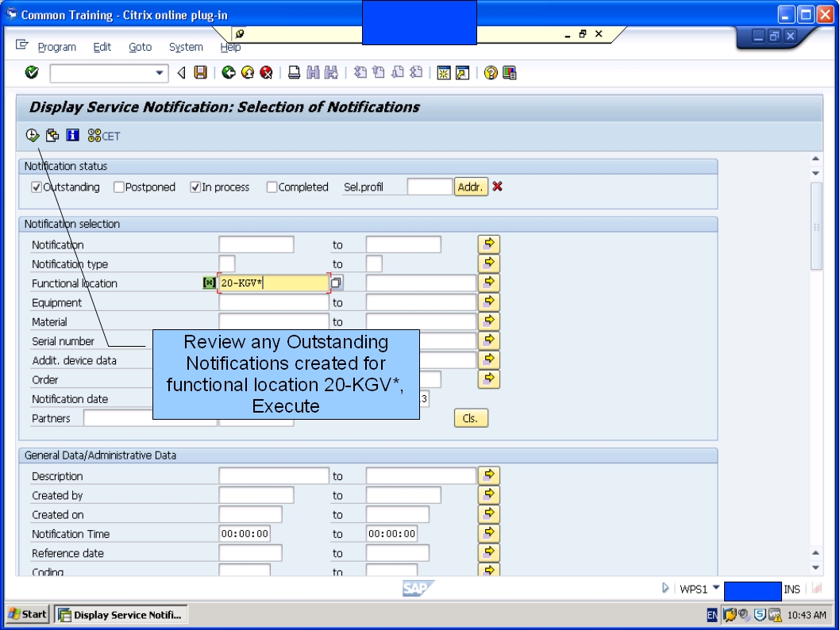840x630 pixels.
Task: Click the Save icon in the toolbar
Action: [200, 72]
